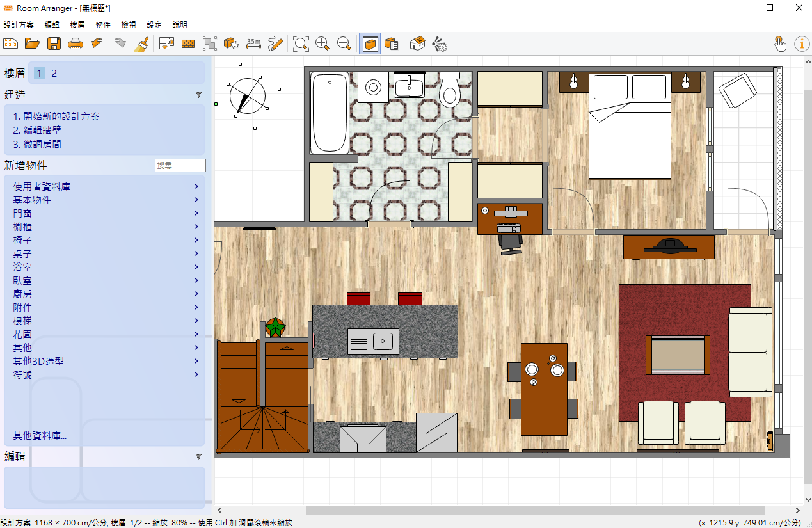This screenshot has width=812, height=528.
Task: Collapse the 建造 section triangle
Action: 198,95
